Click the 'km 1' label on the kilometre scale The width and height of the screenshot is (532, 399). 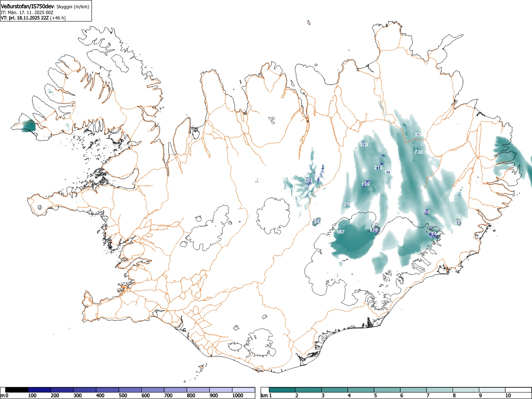[266, 396]
